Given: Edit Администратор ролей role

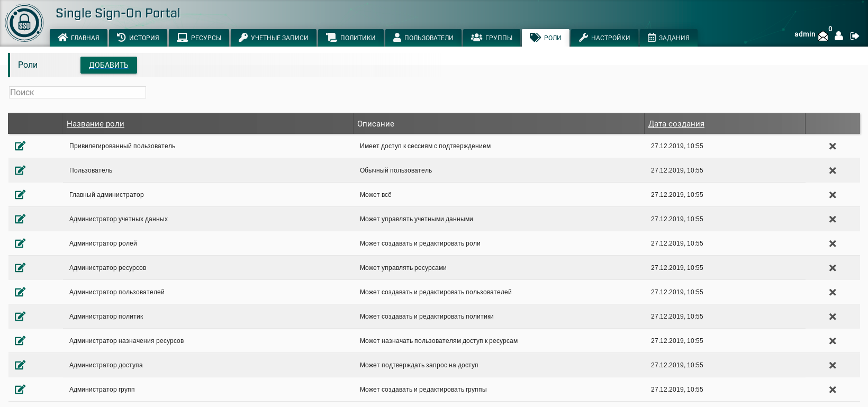Looking at the screenshot, I should 20,243.
